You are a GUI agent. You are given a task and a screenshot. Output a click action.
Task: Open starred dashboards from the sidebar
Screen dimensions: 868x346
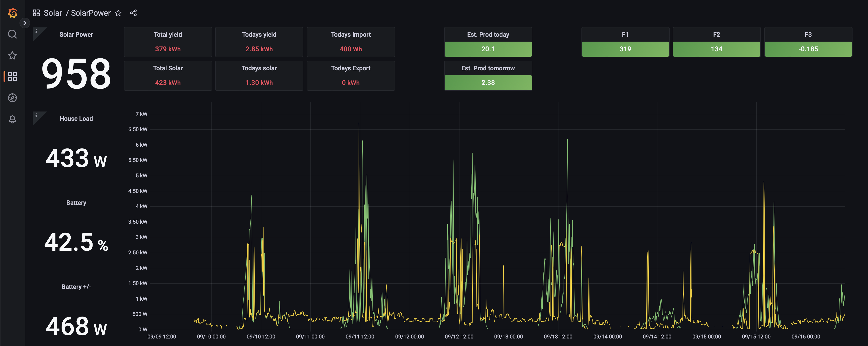[x=12, y=55]
